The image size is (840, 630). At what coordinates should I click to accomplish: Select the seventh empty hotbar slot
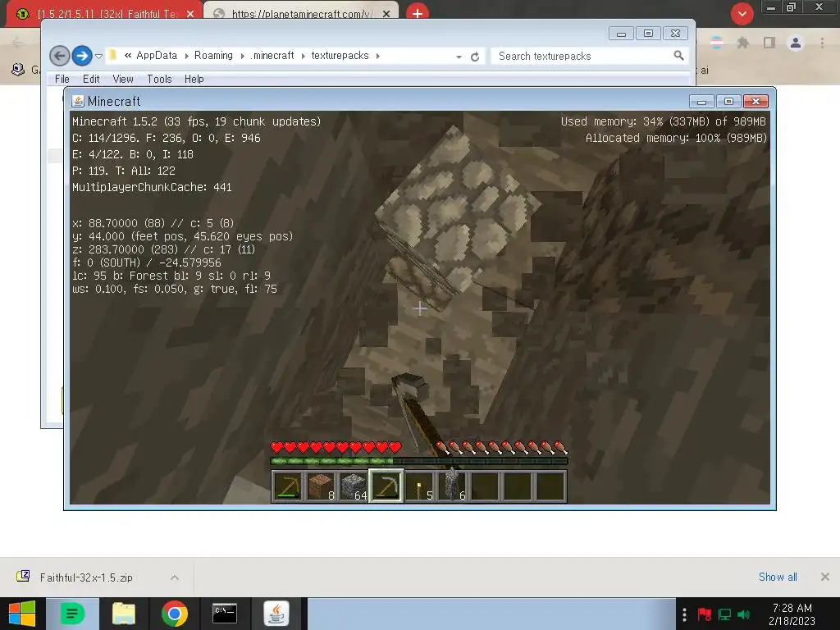coord(485,486)
